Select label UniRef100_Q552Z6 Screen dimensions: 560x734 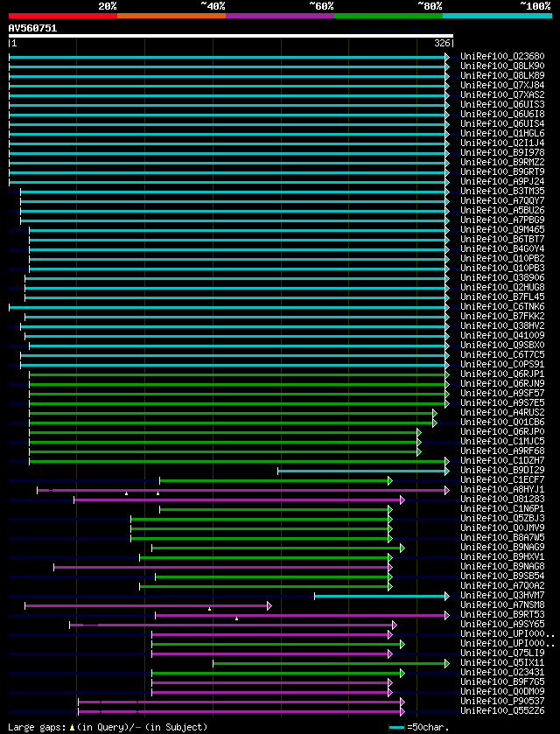click(502, 711)
